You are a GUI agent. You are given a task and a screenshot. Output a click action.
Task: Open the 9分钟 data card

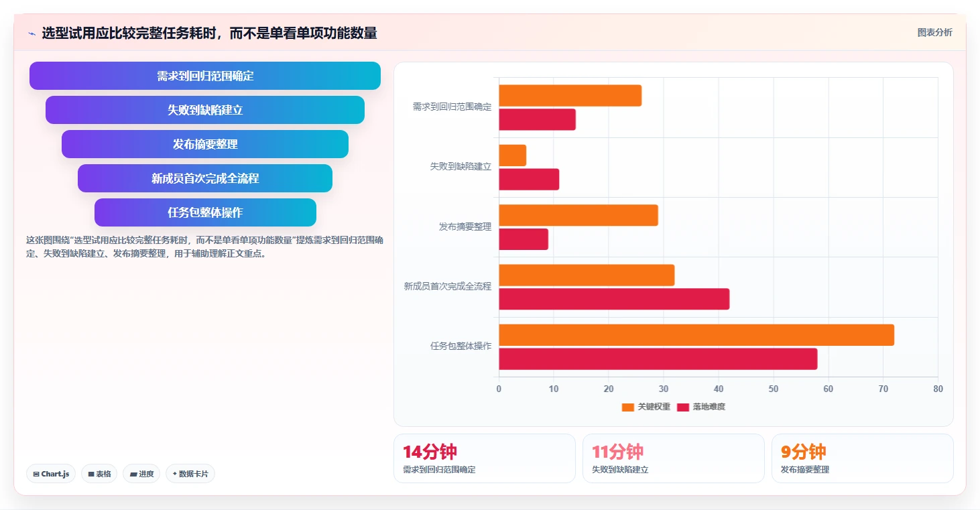point(862,458)
